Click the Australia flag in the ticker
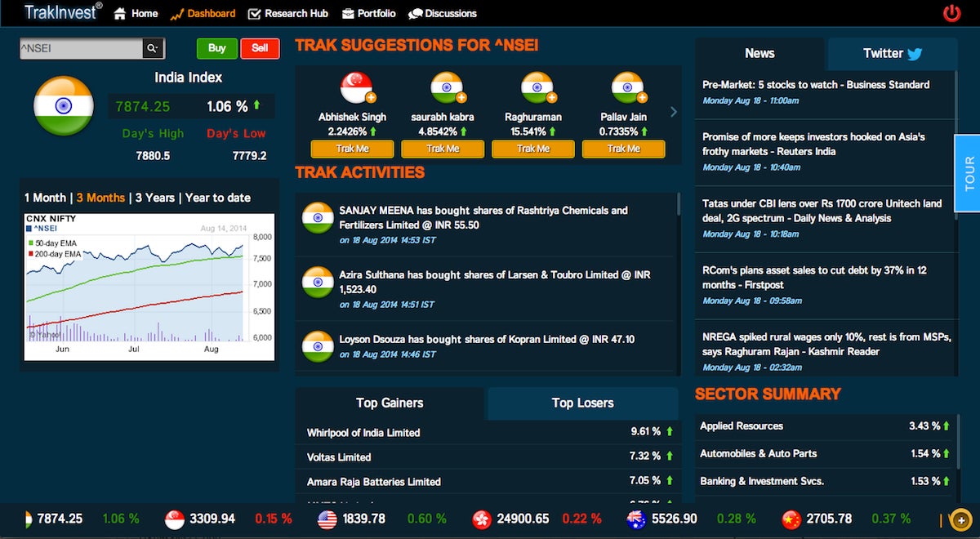 coord(635,519)
